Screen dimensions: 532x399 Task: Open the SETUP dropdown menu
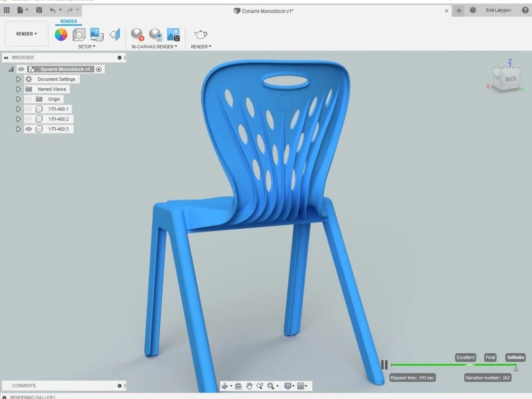[x=87, y=46]
